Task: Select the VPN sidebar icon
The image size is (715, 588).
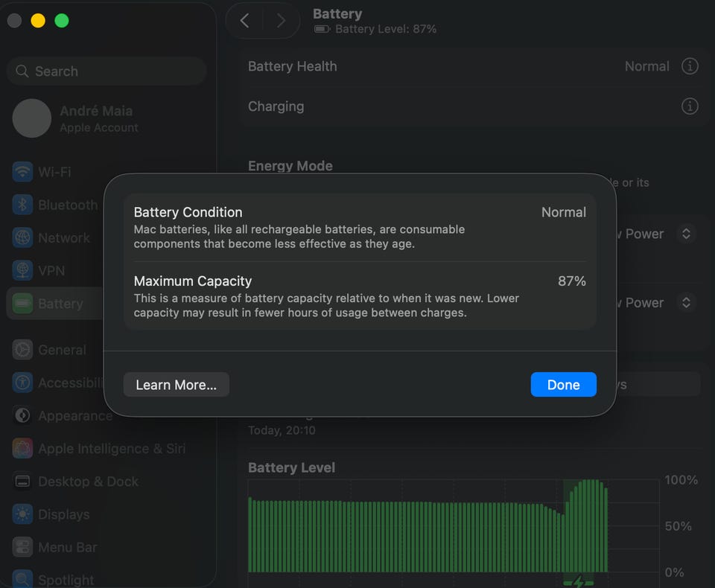Action: point(22,271)
